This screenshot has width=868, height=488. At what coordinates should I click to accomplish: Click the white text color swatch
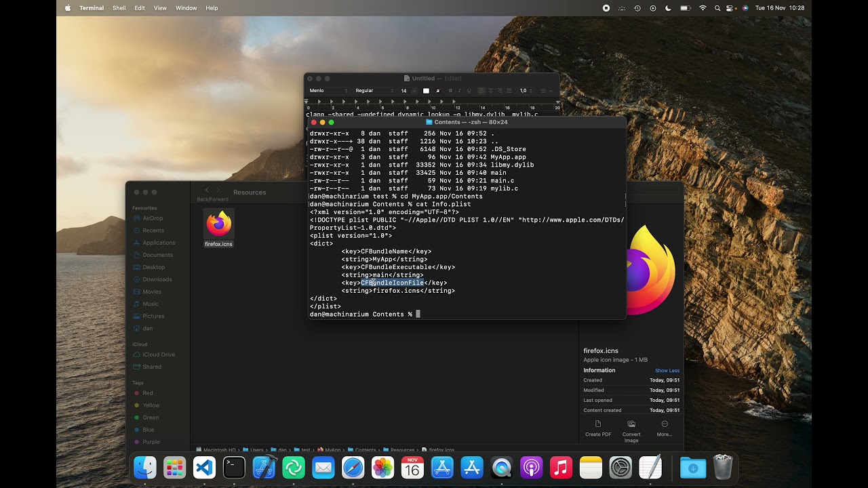[x=426, y=91]
